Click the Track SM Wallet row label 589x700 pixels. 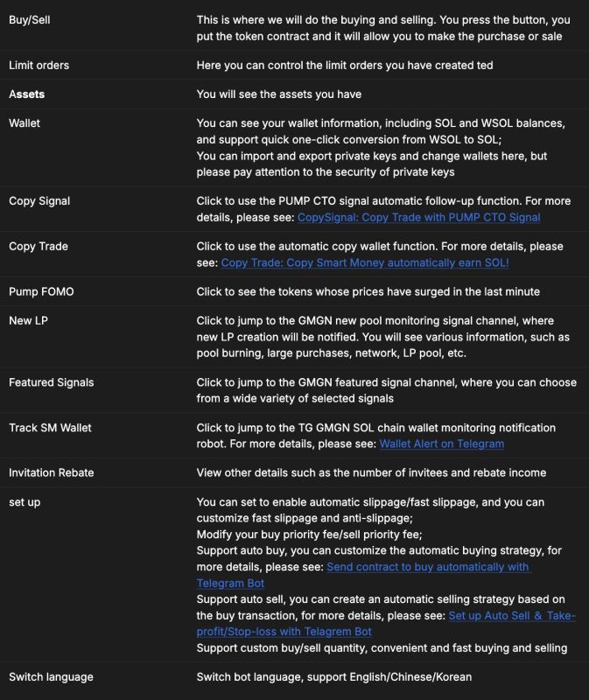(50, 428)
